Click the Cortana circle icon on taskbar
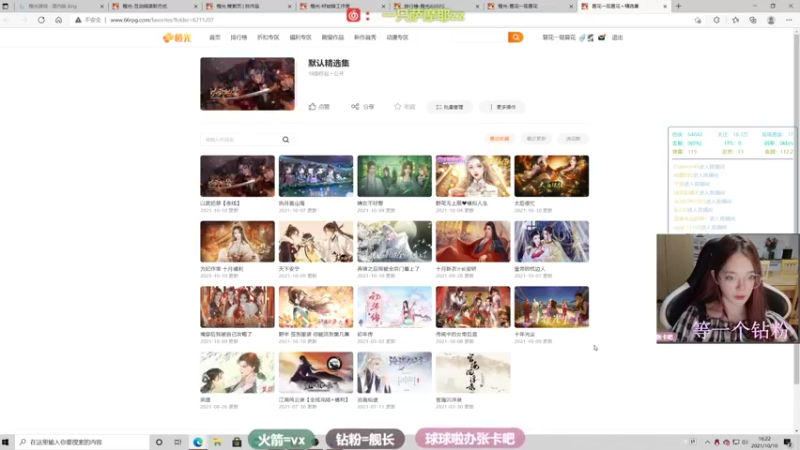Image resolution: width=800 pixels, height=450 pixels. (x=159, y=442)
